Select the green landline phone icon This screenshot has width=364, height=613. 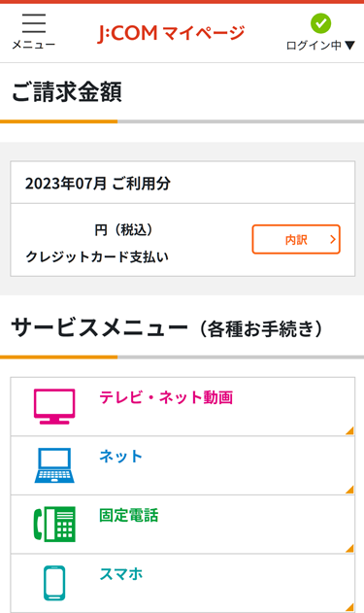pos(54,524)
